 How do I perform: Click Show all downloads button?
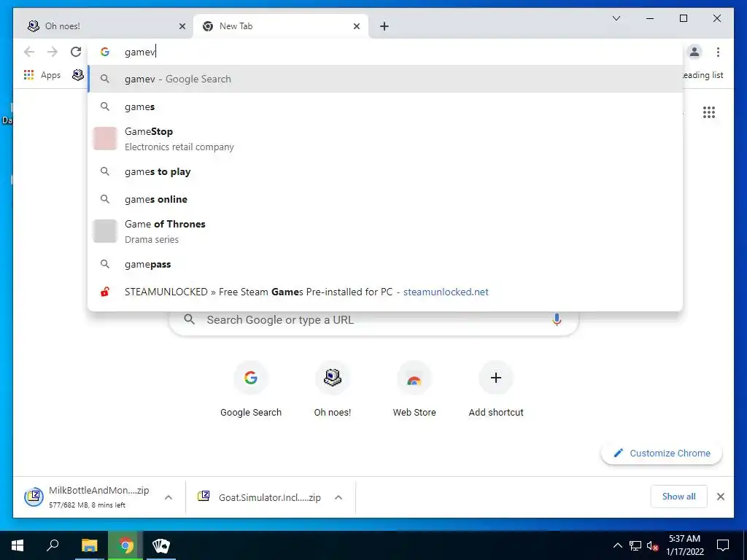pyautogui.click(x=678, y=497)
